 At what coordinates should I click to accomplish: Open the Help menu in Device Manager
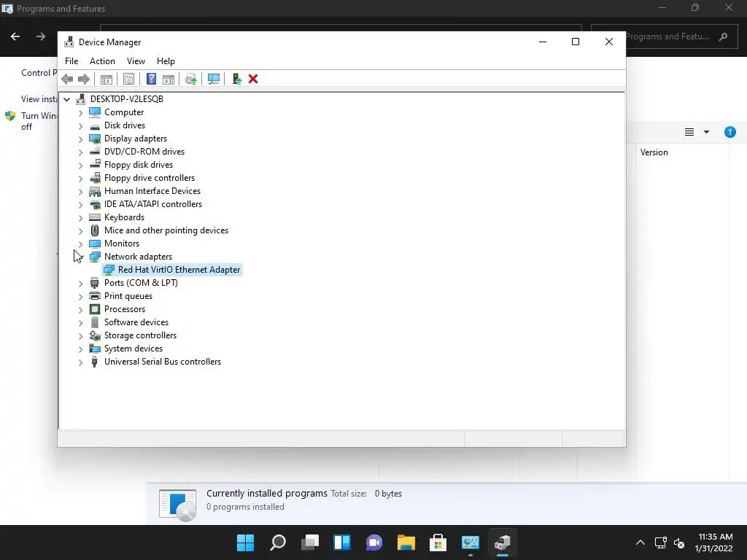(x=166, y=61)
